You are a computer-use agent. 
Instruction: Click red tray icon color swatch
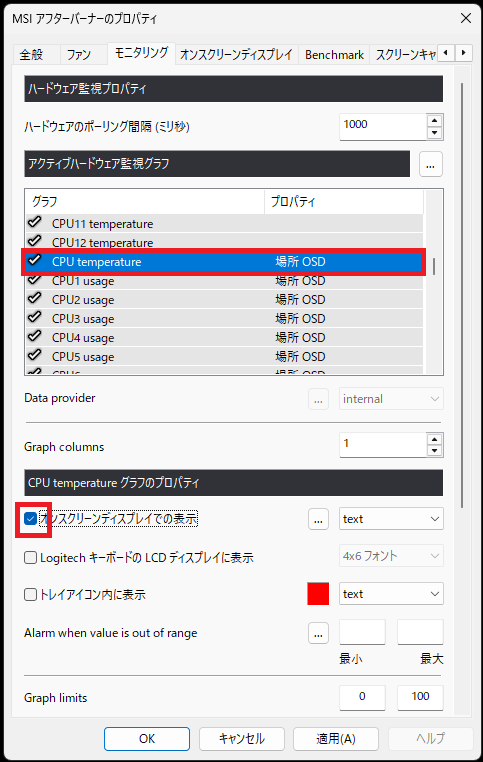point(318,594)
